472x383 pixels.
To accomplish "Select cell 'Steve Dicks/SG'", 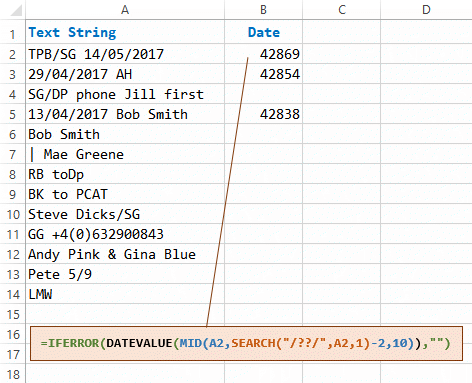I will [125, 214].
